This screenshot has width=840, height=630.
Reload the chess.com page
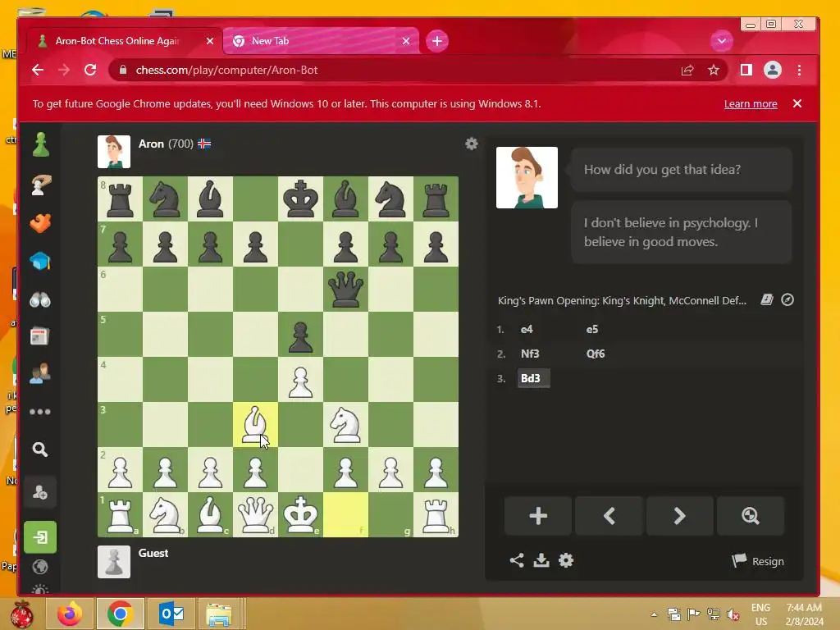pos(90,70)
